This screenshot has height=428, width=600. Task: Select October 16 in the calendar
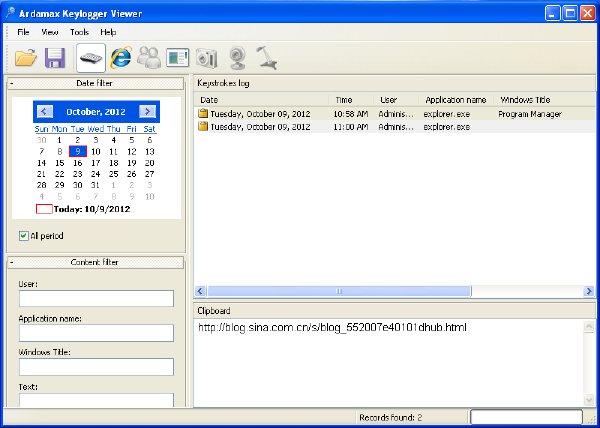click(78, 163)
